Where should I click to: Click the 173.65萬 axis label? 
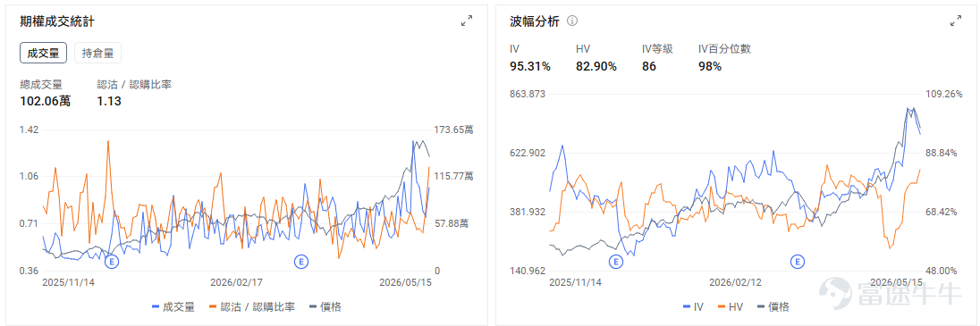click(453, 130)
